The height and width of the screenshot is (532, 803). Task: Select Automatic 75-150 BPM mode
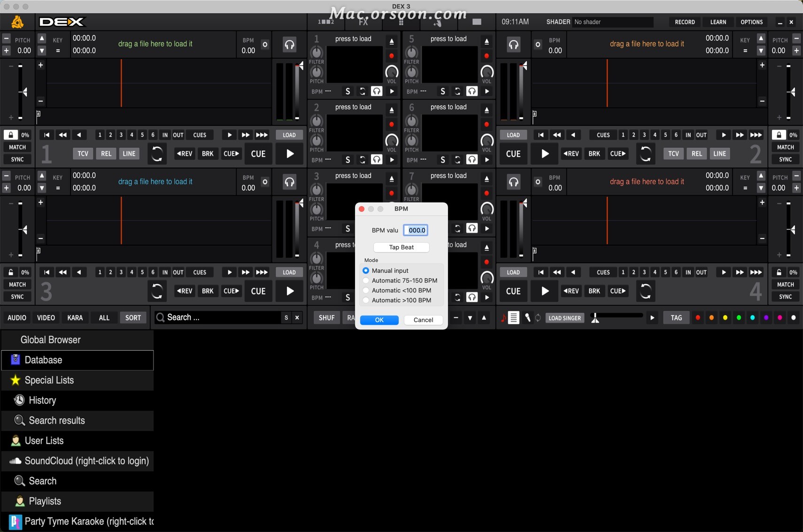(x=366, y=281)
